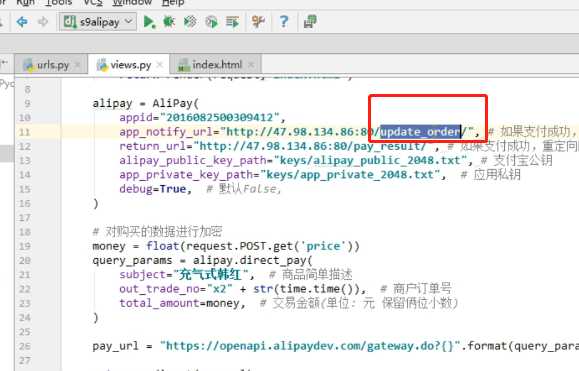Image resolution: width=579 pixels, height=371 pixels.
Task: Open the VCS menu
Action: click(93, 3)
